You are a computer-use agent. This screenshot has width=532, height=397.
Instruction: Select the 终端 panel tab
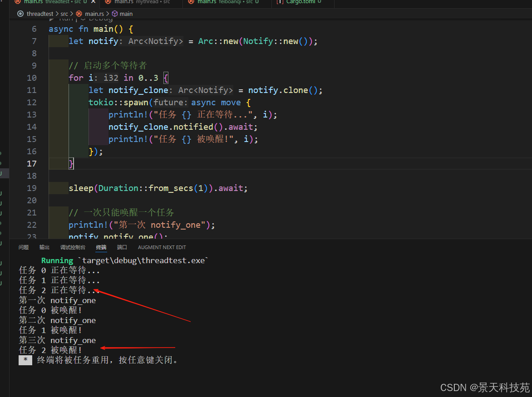[x=101, y=247]
